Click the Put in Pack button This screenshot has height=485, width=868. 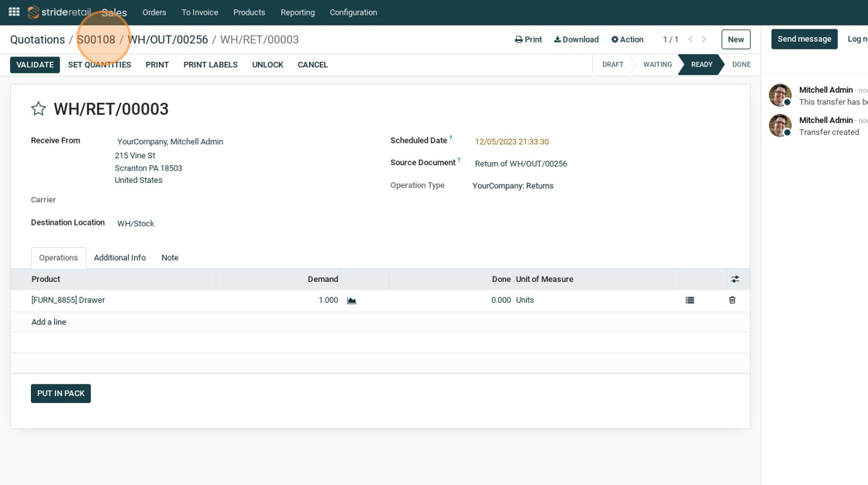click(x=60, y=394)
